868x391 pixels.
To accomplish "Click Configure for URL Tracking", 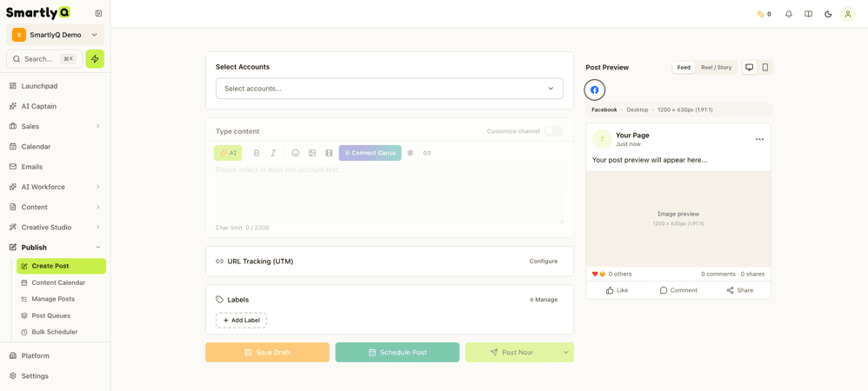I will 543,261.
